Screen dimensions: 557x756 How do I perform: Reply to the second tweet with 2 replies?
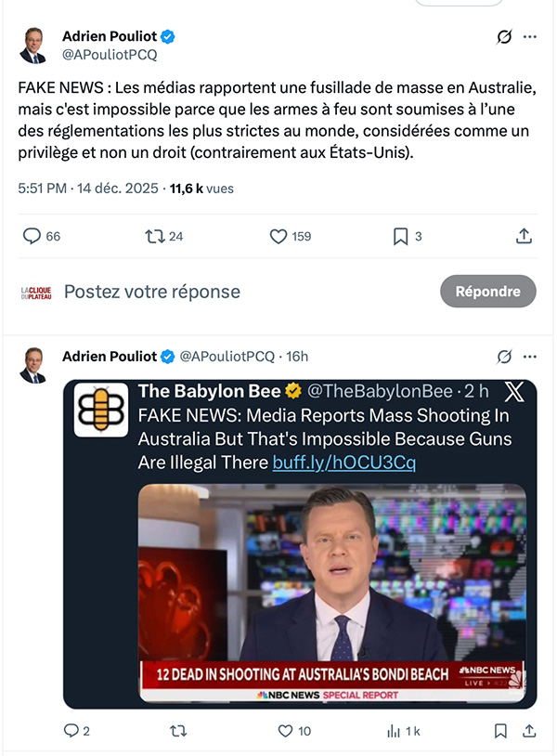coord(71,731)
